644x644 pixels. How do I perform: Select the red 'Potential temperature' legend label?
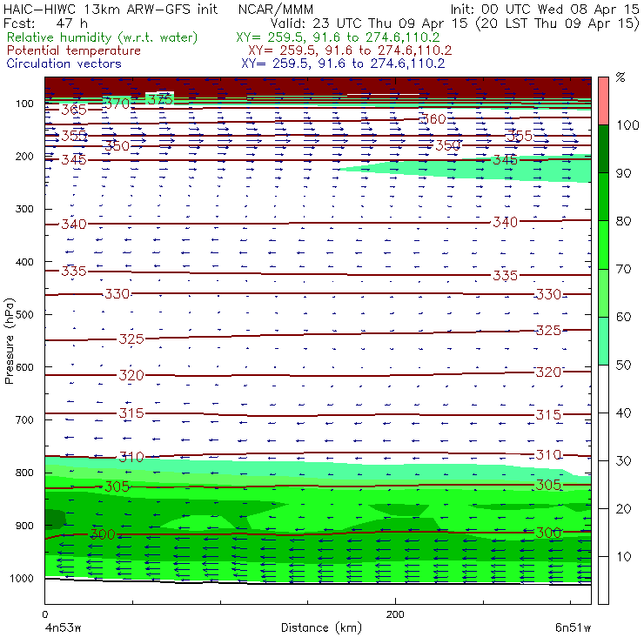(74, 50)
